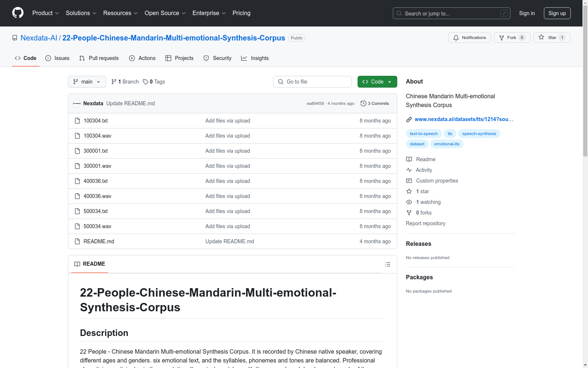The height and width of the screenshot is (368, 588).
Task: Click Report repository link
Action: point(426,223)
